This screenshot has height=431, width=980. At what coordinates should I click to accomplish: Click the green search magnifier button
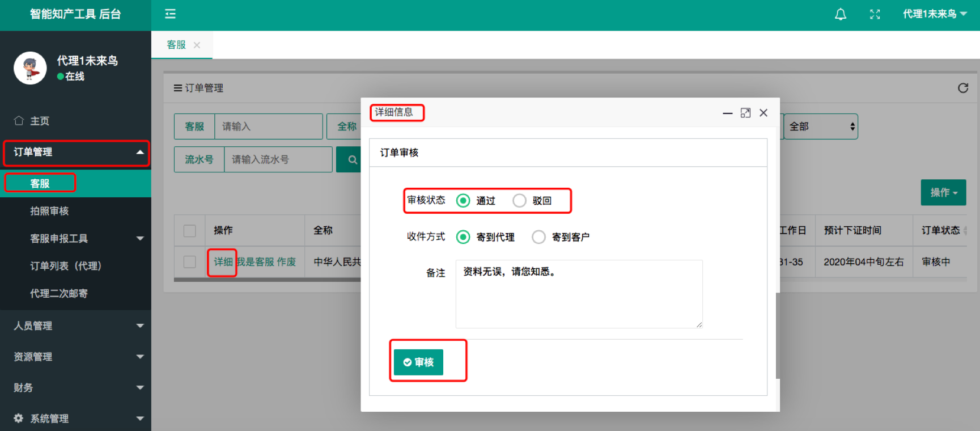[352, 160]
